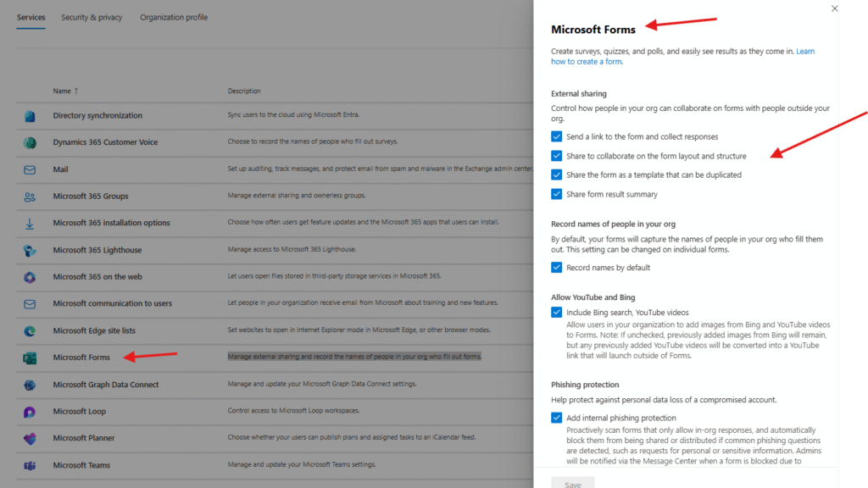The height and width of the screenshot is (488, 868).
Task: Disable Record names by default checkbox
Action: pyautogui.click(x=557, y=268)
